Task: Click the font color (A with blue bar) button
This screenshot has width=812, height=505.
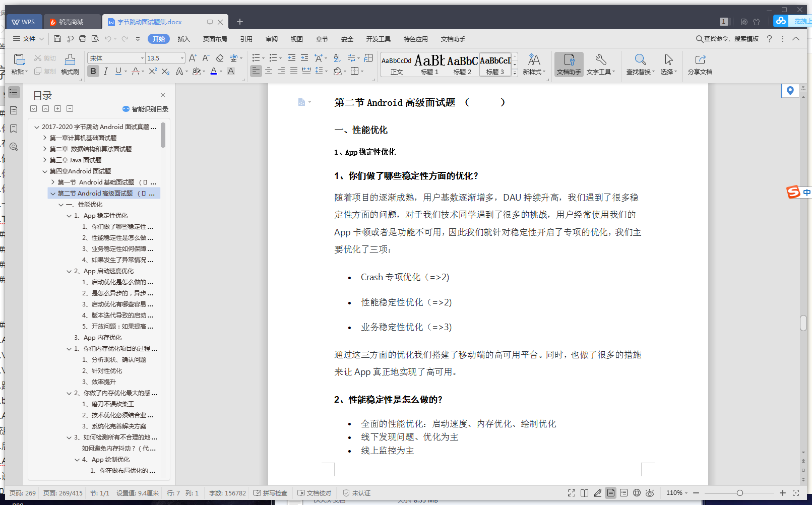Action: [x=214, y=71]
